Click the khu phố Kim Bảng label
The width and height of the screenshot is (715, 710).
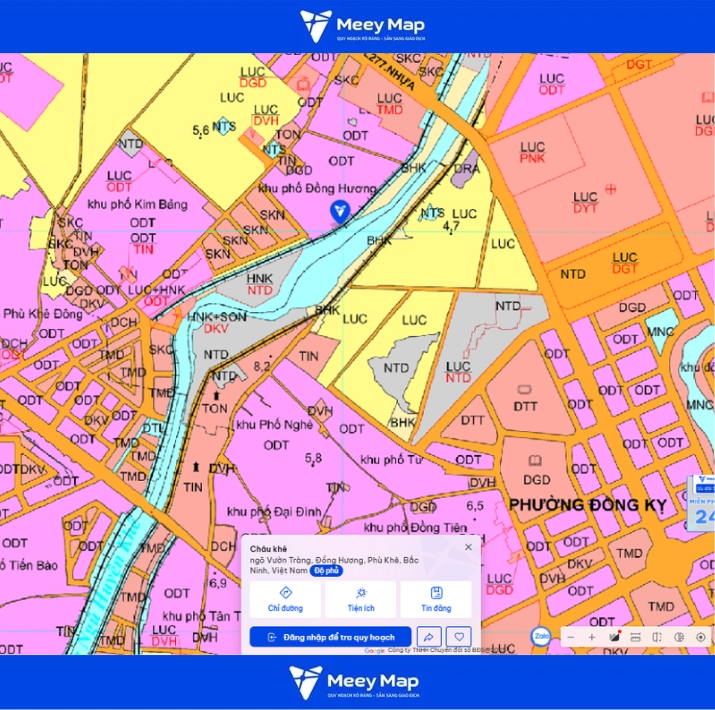(x=137, y=204)
